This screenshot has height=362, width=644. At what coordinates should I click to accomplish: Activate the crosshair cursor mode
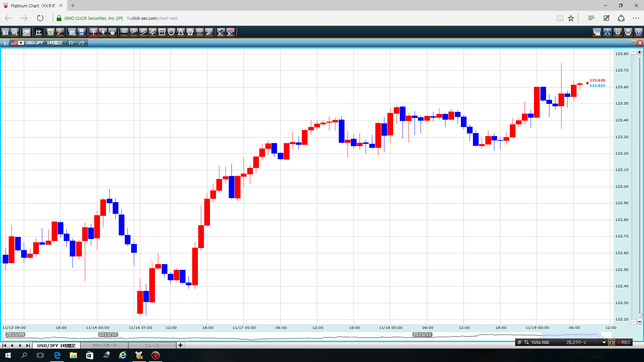[x=94, y=32]
